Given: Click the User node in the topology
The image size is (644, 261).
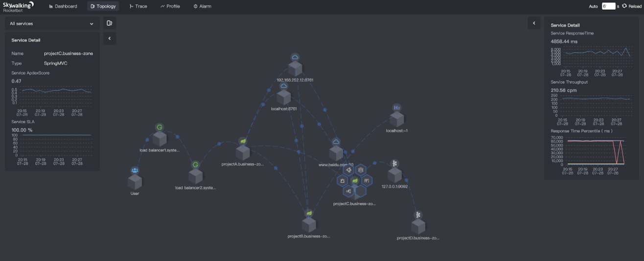Looking at the screenshot, I should 135,181.
